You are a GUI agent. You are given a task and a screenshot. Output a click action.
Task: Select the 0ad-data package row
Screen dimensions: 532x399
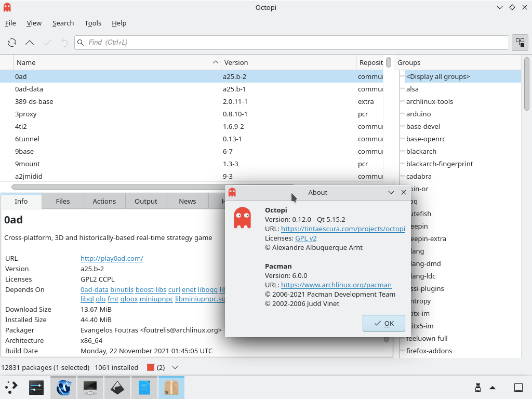pos(191,89)
